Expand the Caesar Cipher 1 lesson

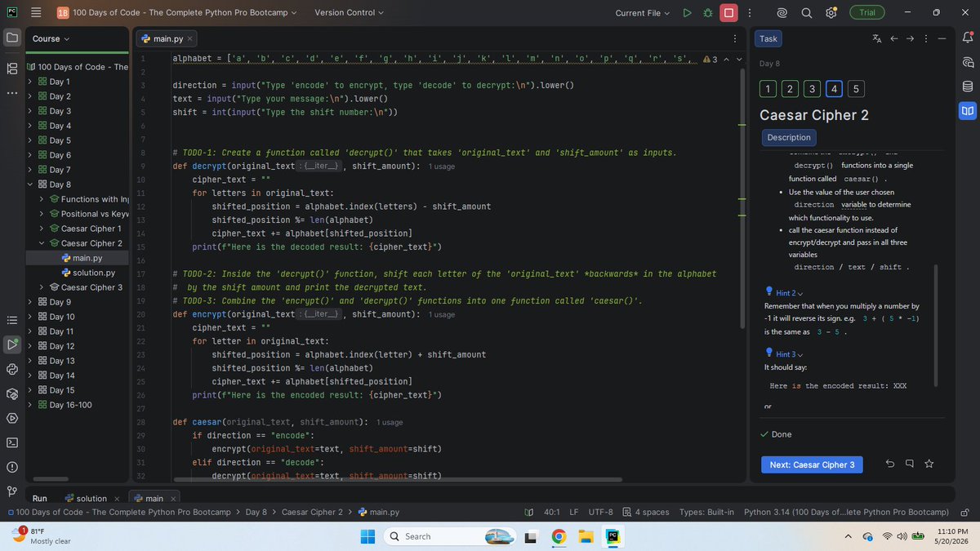click(42, 229)
